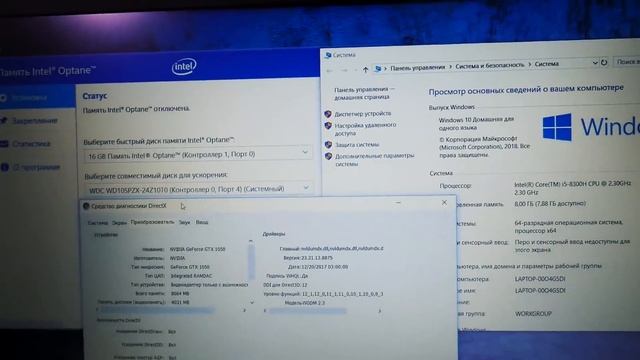Click the Up arrow in System window navigation
The width and height of the screenshot is (640, 360).
pyautogui.click(x=365, y=70)
